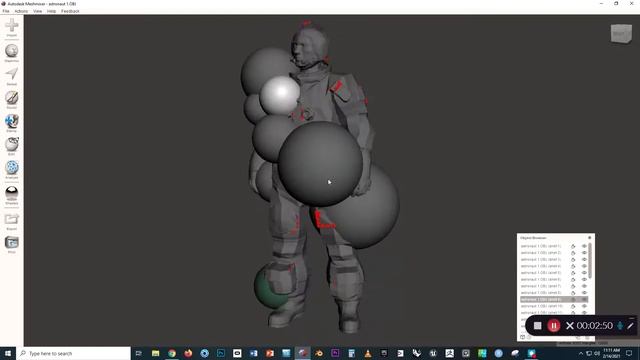
Task: Open the Sculpt tool
Action: point(11,100)
